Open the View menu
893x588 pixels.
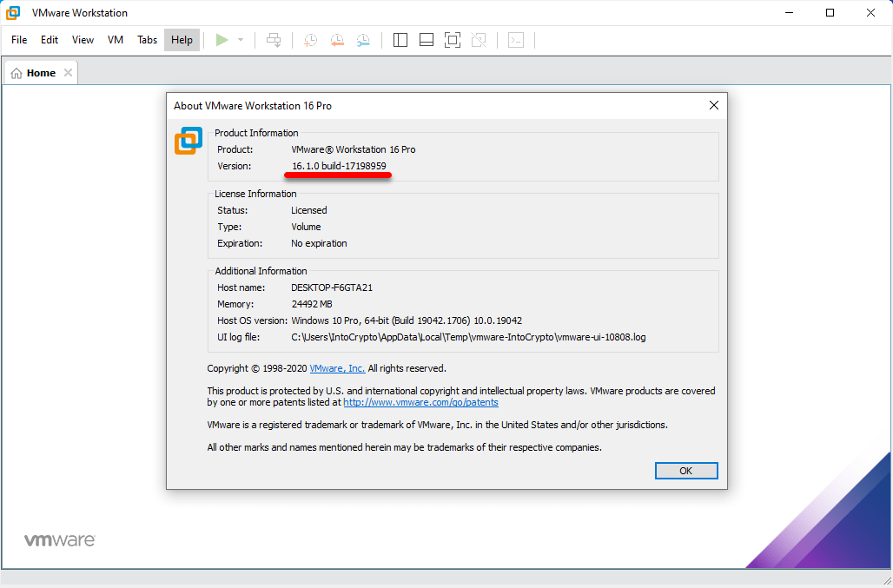tap(83, 40)
